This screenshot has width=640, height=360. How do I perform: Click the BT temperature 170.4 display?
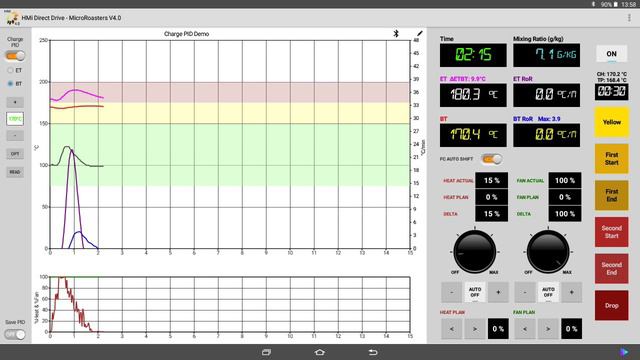coord(473,135)
